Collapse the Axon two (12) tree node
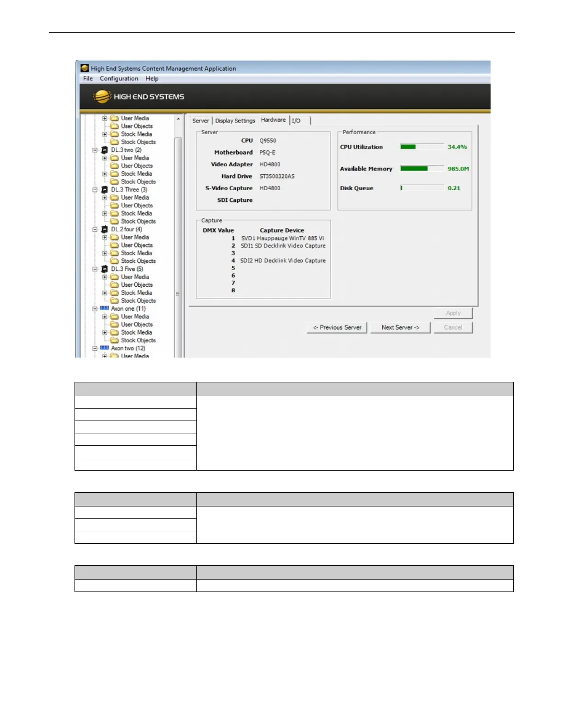 pyautogui.click(x=95, y=348)
